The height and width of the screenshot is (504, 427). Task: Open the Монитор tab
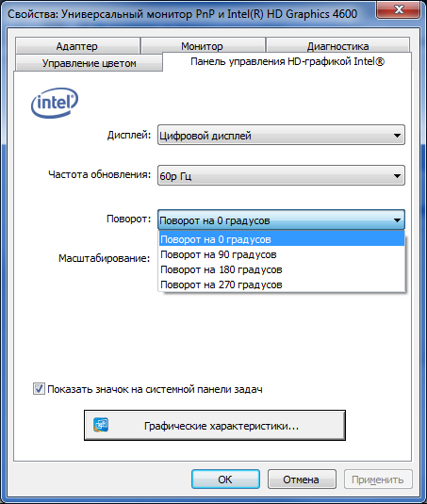203,46
